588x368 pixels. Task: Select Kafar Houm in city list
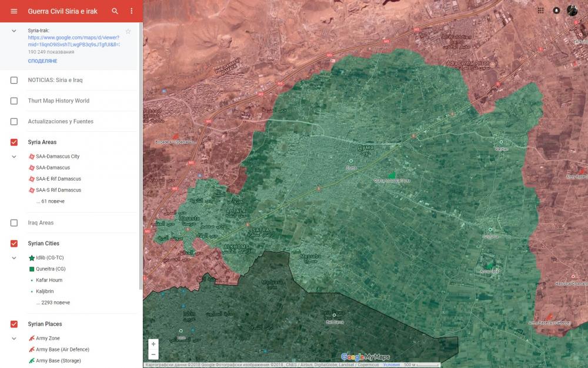pos(49,280)
